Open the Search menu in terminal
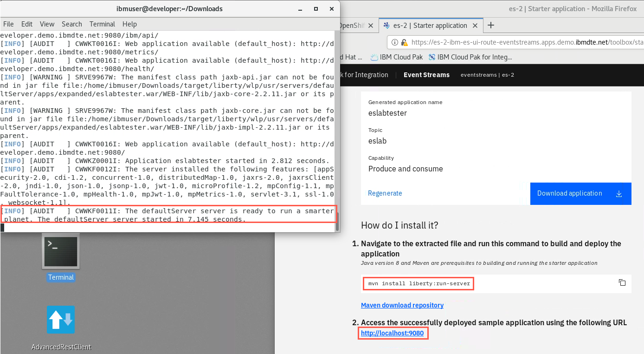 coord(72,24)
